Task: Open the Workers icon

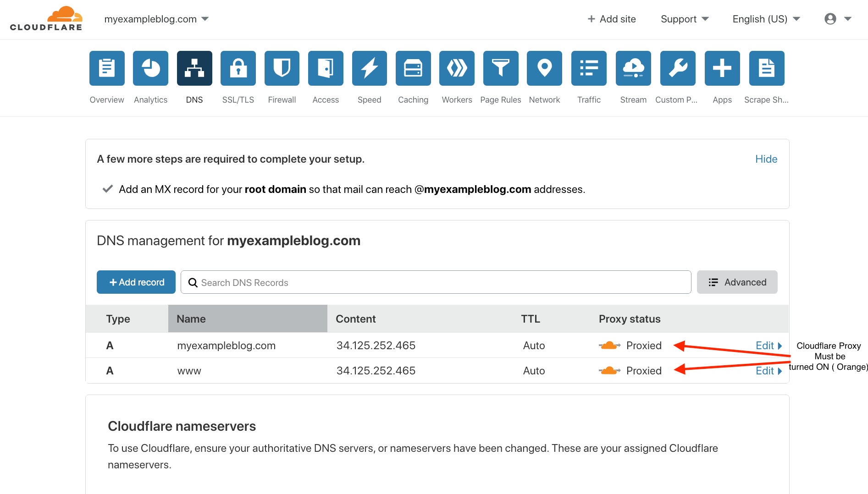Action: (457, 68)
